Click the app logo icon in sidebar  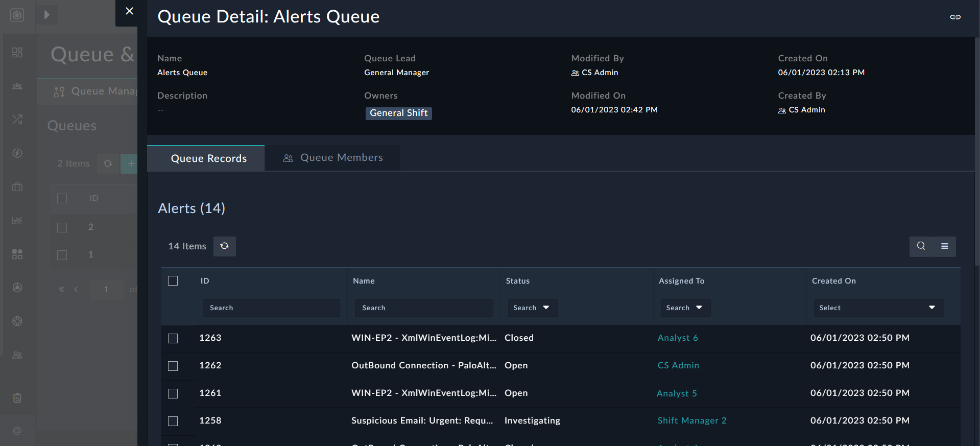point(17,15)
